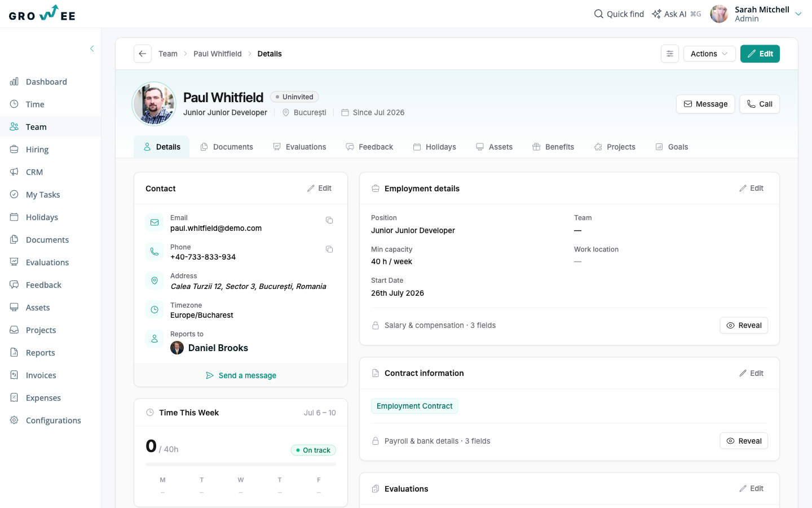
Task: Switch to the Evaluations tab
Action: coord(299,147)
